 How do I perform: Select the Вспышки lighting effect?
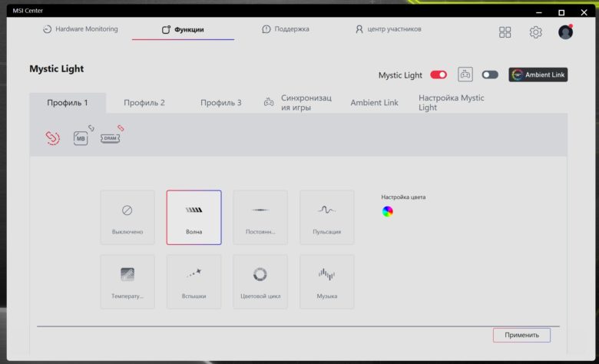(x=194, y=282)
